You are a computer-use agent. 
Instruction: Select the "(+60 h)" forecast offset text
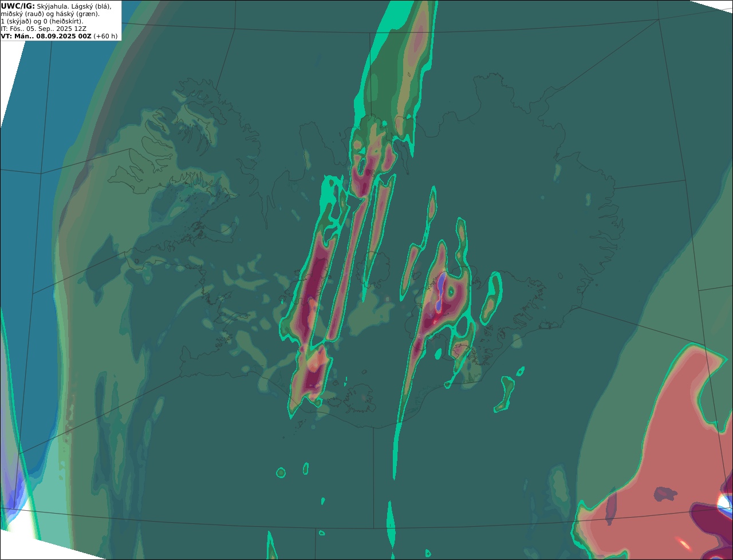point(106,36)
